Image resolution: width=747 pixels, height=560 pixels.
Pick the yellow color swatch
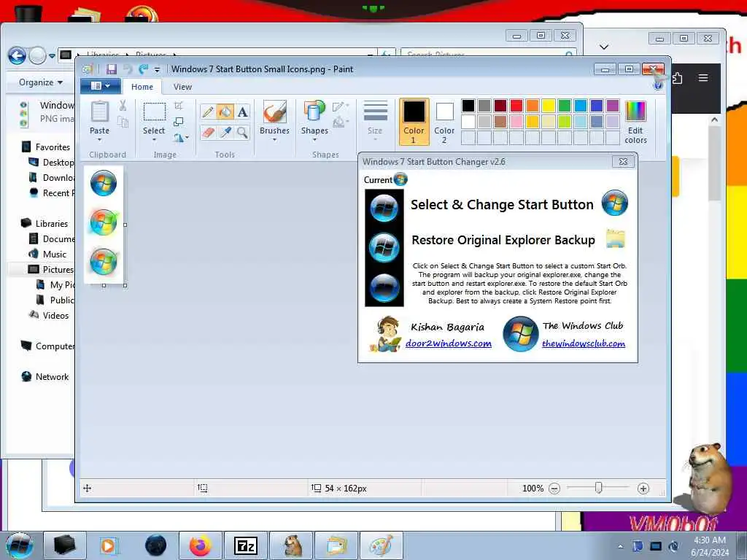tap(549, 106)
